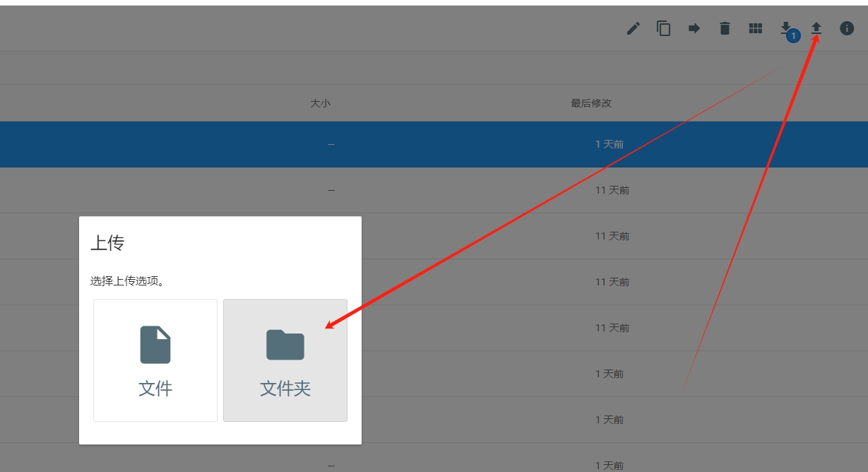Click the 上传 dialog title
The height and width of the screenshot is (472, 868).
[x=107, y=243]
